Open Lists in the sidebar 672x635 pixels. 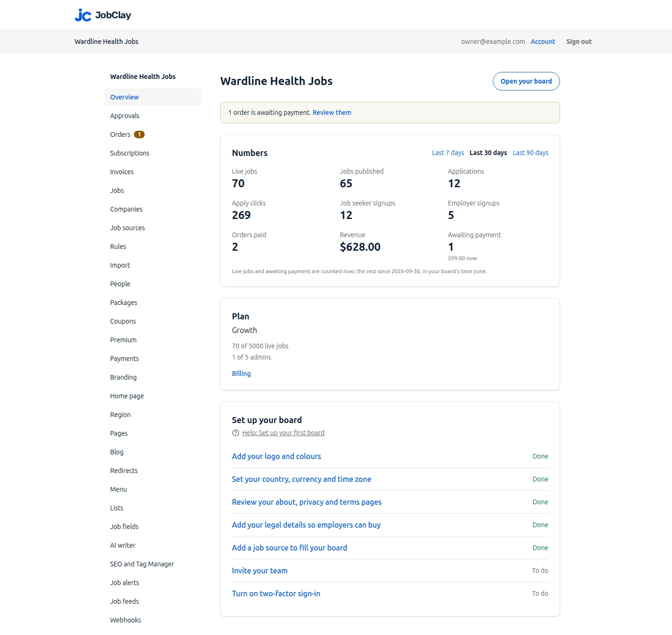153,508
